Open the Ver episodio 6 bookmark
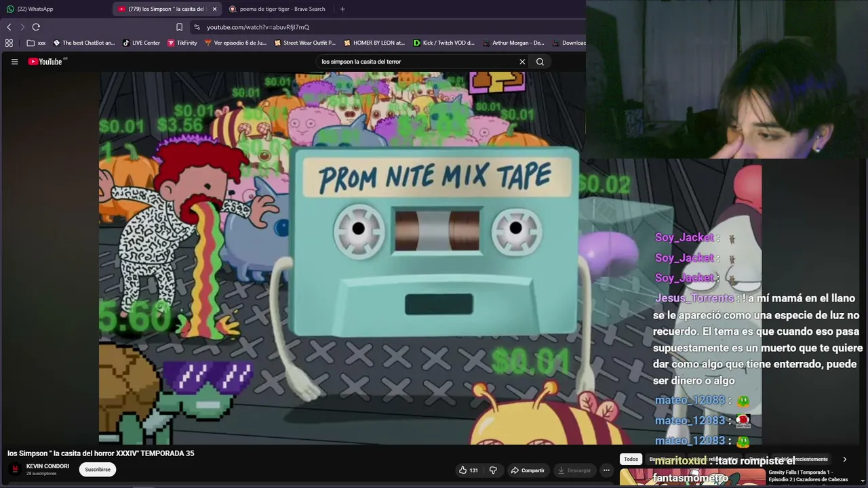The height and width of the screenshot is (488, 868). [235, 43]
